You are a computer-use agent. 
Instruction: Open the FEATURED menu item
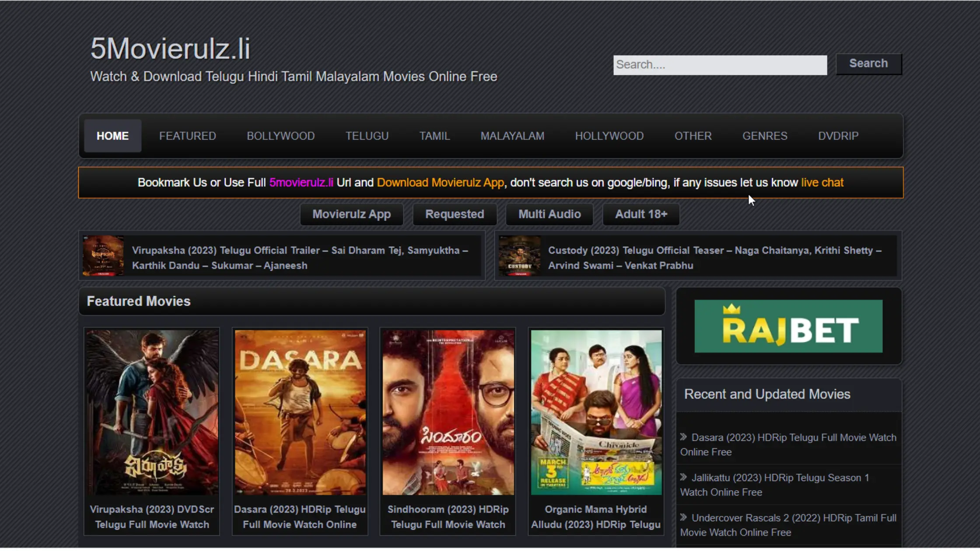click(x=188, y=136)
